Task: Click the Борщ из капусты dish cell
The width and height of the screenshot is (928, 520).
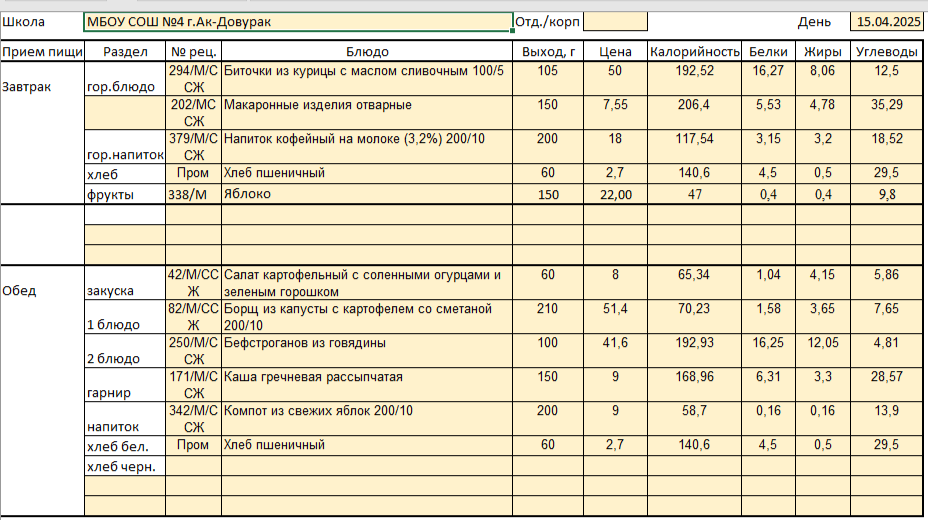Action: point(367,317)
